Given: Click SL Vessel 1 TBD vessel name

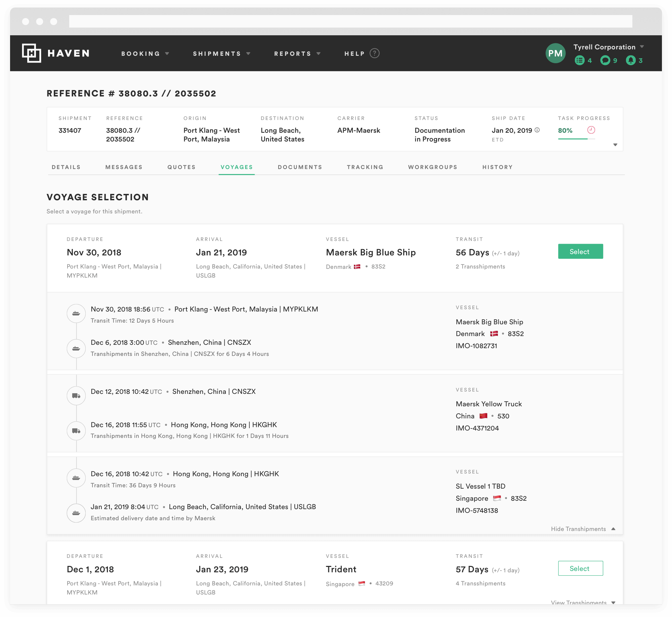Looking at the screenshot, I should point(481,486).
